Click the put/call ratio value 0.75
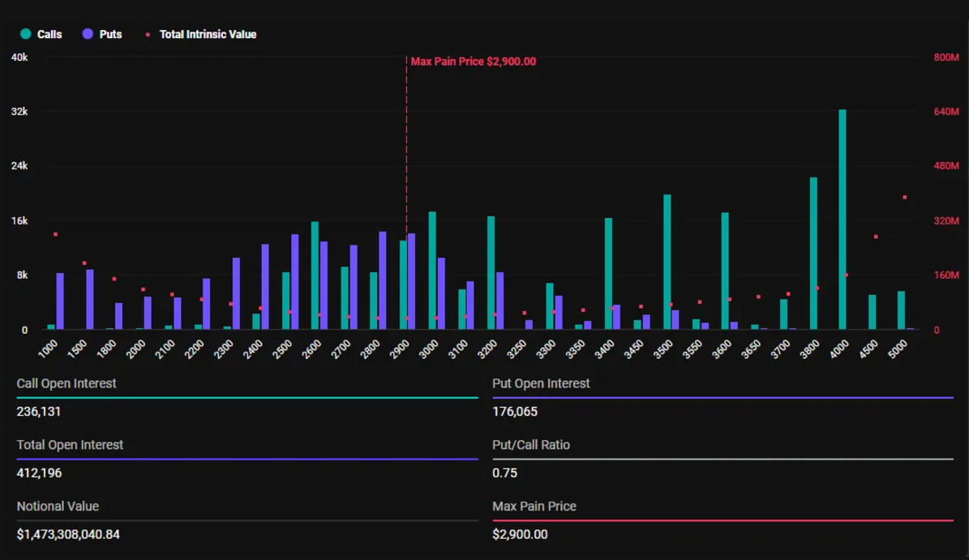 [x=505, y=473]
